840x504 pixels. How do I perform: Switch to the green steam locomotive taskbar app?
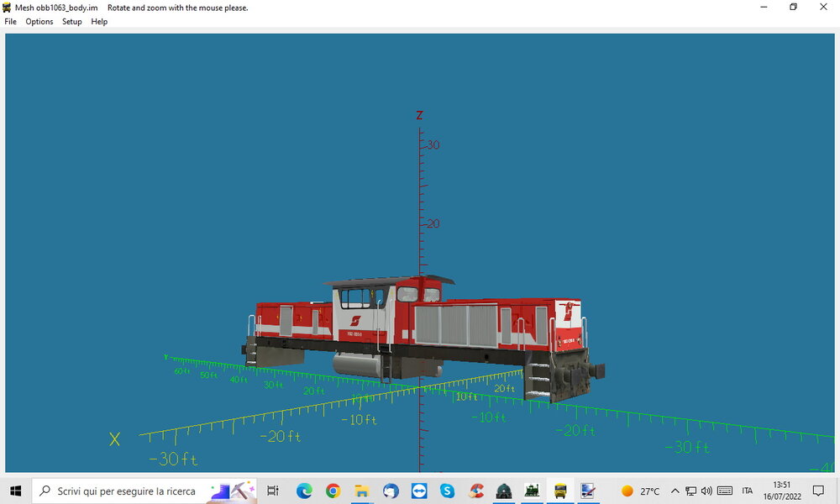point(532,491)
